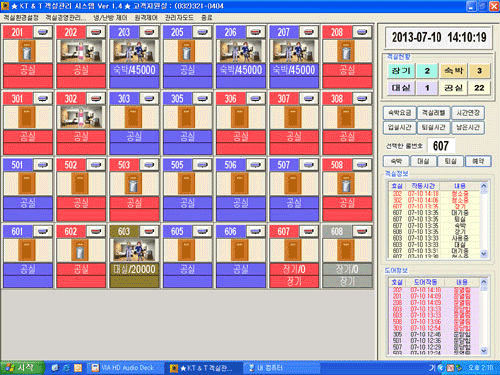Viewport: 500px width, 375px height.
Task: Click the 예약 reservation button
Action: [x=478, y=161]
